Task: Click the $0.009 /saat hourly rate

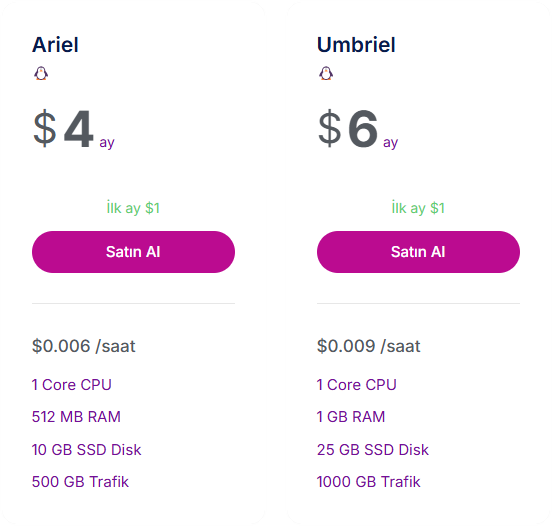Action: click(369, 346)
